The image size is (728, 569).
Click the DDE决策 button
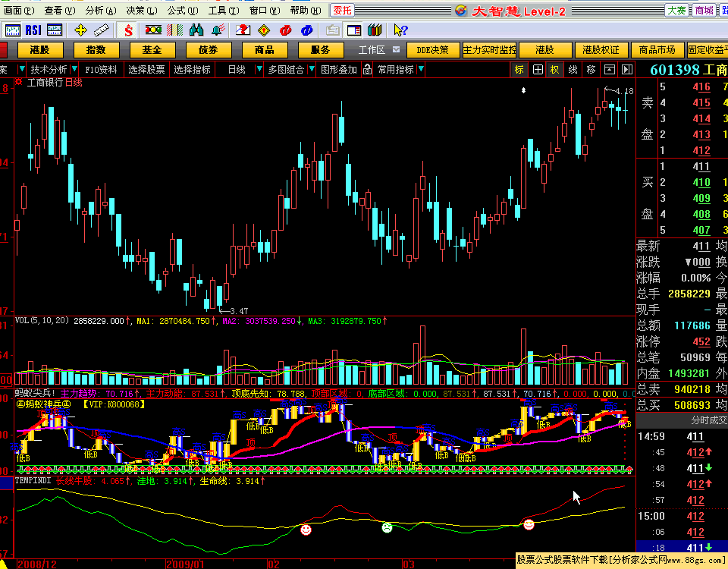pos(433,50)
